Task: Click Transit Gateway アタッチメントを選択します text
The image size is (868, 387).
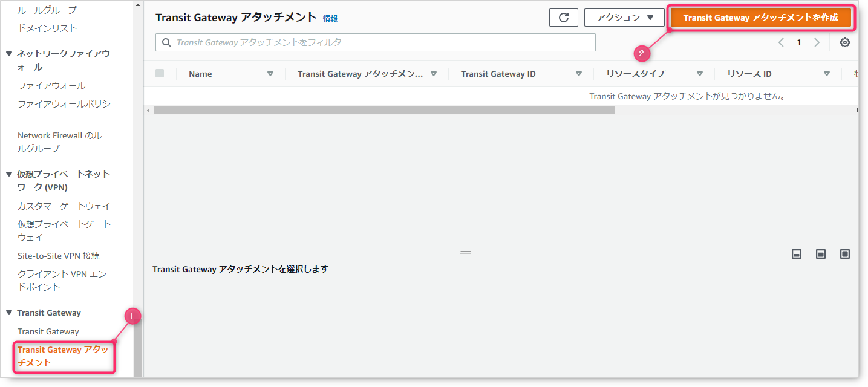Action: pos(240,269)
